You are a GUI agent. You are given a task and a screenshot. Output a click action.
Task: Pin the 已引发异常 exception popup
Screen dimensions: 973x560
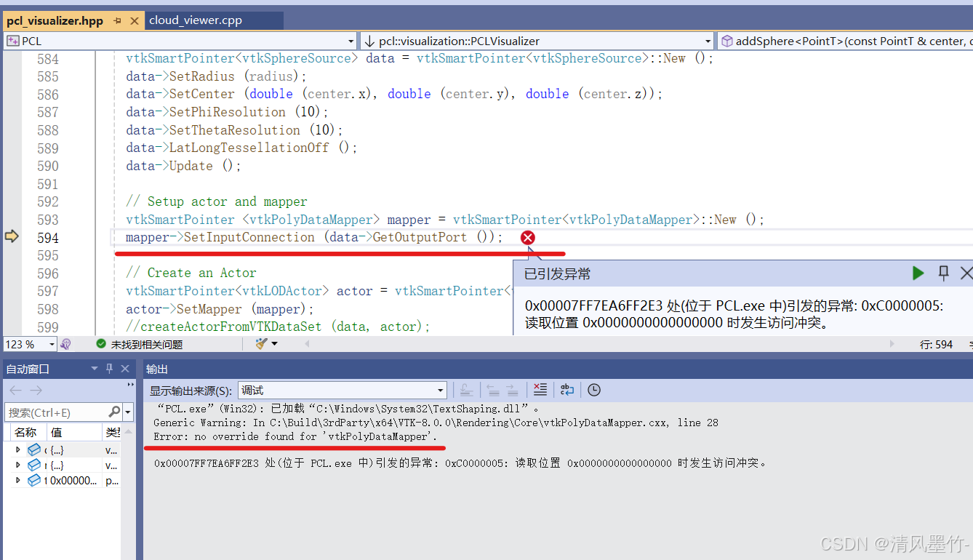point(943,273)
